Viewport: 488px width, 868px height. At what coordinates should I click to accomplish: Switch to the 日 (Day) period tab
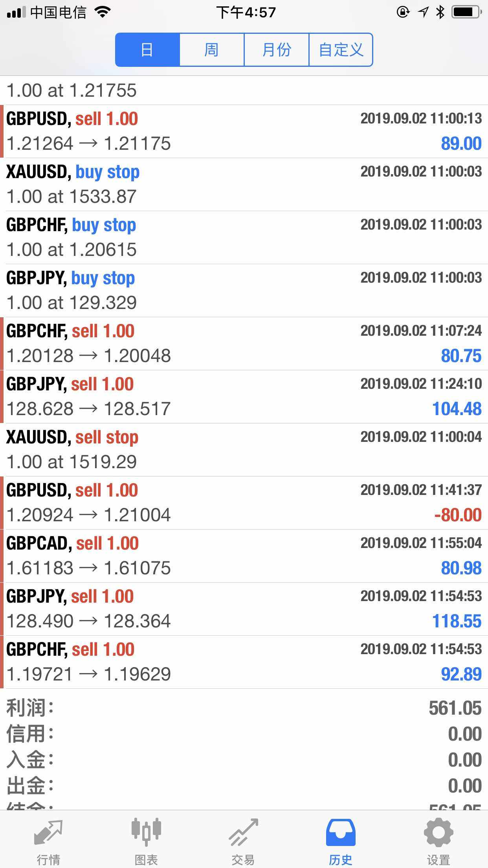(147, 50)
